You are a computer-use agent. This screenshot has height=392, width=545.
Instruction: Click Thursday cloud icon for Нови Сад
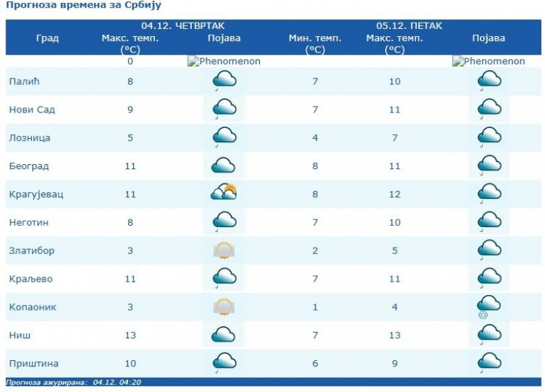[224, 110]
